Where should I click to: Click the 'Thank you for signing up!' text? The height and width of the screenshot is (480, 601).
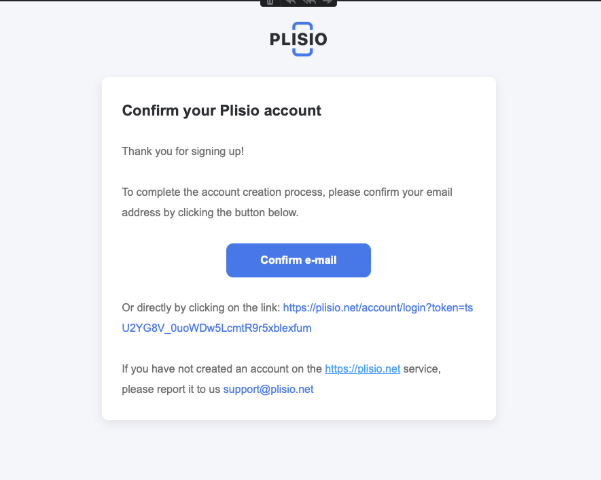pyautogui.click(x=183, y=151)
